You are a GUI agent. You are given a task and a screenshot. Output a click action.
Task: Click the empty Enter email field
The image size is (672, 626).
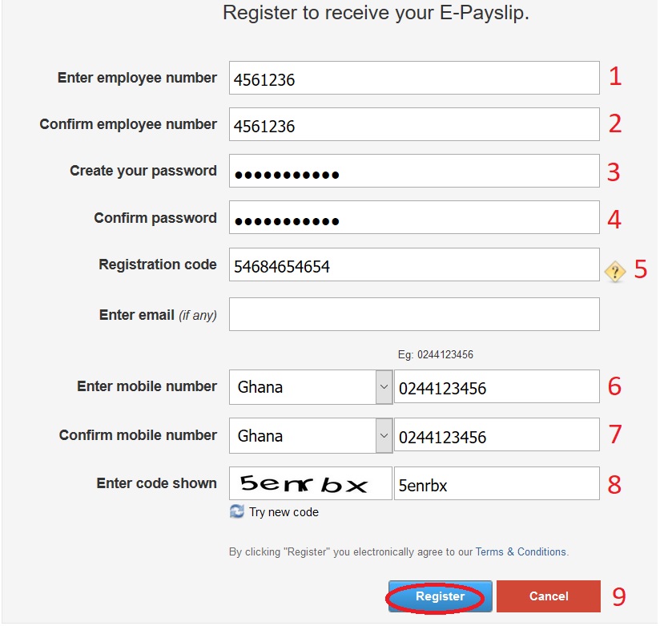point(413,314)
